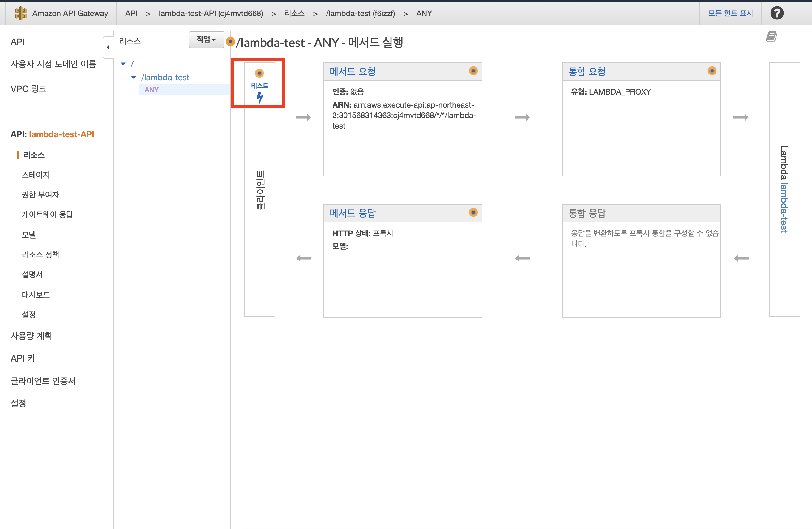The width and height of the screenshot is (812, 529).
Task: Open 리소스 정책 in sidebar
Action: click(40, 254)
